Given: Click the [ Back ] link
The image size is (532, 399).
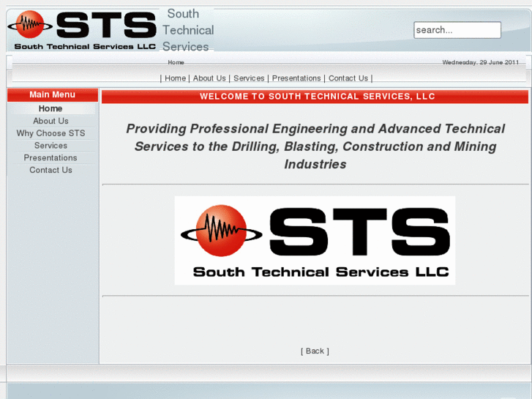Looking at the screenshot, I should pyautogui.click(x=315, y=351).
